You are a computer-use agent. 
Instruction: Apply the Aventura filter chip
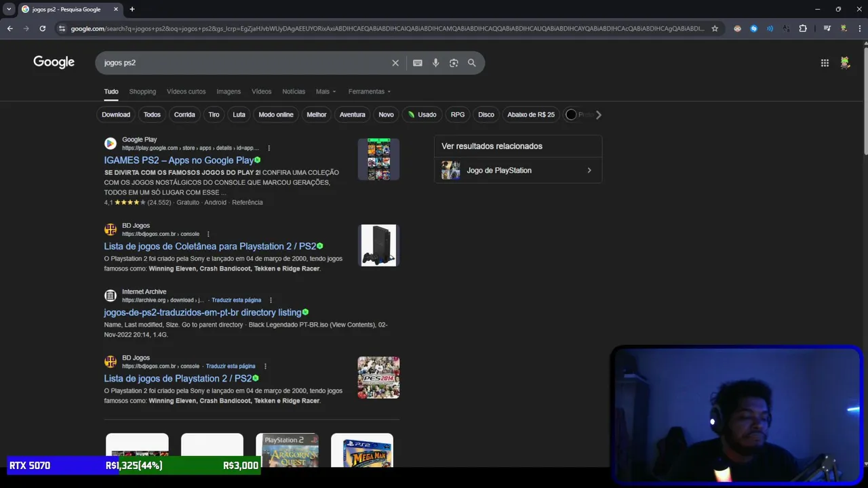pos(352,115)
